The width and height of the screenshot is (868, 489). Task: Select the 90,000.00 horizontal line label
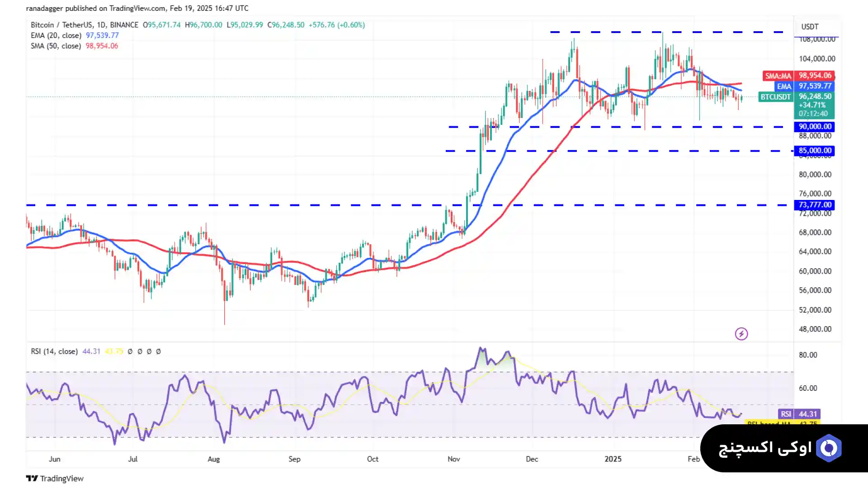coord(815,127)
